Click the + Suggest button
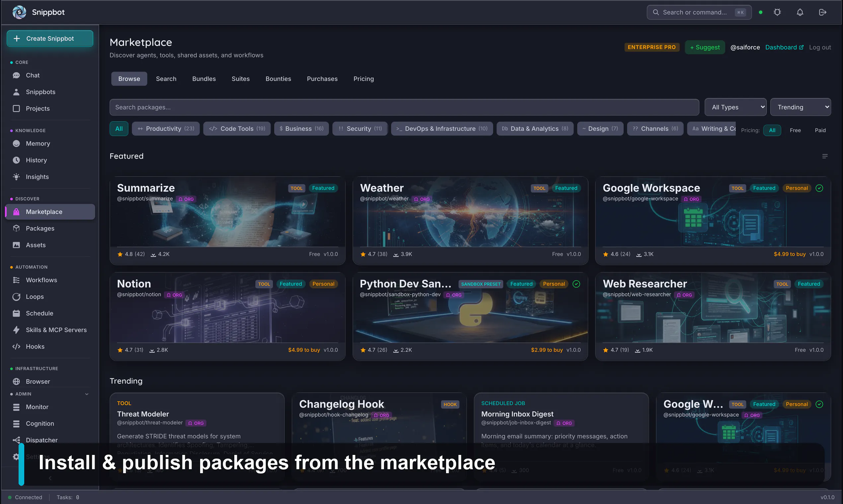Viewport: 843px width, 504px height. [705, 47]
